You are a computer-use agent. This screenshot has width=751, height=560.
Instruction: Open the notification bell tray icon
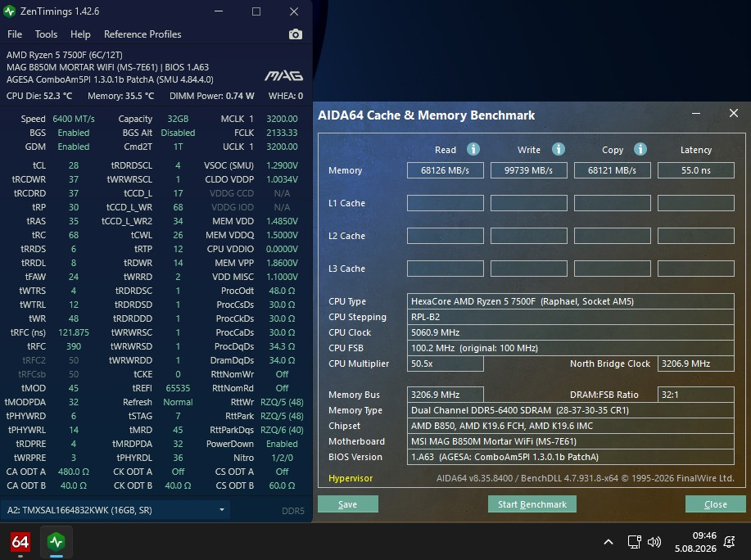coord(729,542)
